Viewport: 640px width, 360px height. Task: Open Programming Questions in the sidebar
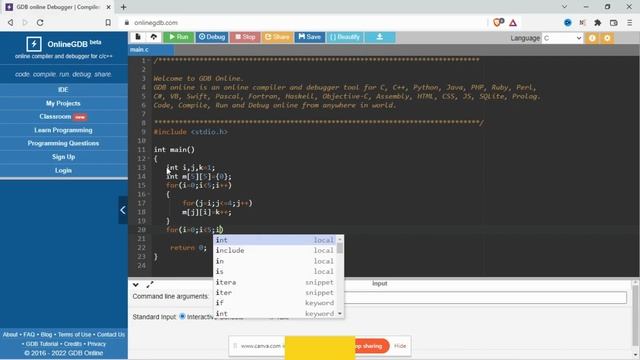(63, 143)
